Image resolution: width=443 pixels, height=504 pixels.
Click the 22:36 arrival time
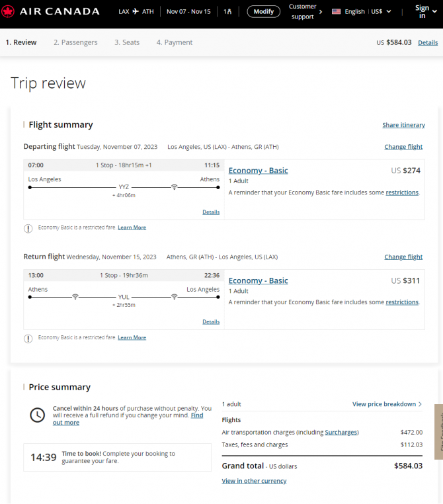click(x=212, y=275)
